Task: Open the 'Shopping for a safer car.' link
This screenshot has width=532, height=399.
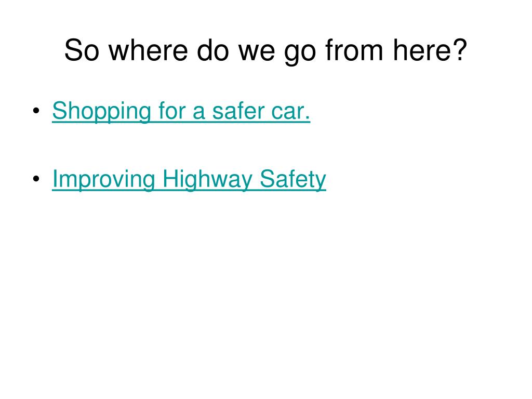Action: (x=181, y=111)
